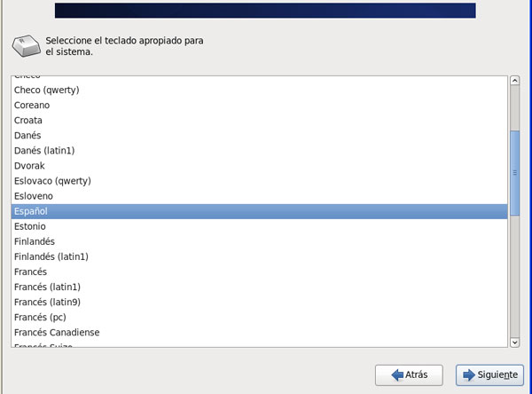Select Croata from the list
The image size is (532, 394).
[28, 120]
